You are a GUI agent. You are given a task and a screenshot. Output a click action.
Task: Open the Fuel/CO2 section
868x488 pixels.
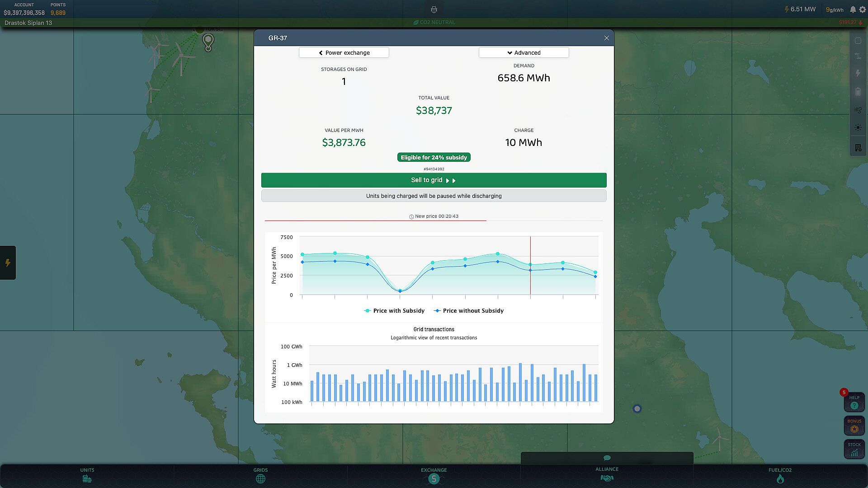[780, 475]
